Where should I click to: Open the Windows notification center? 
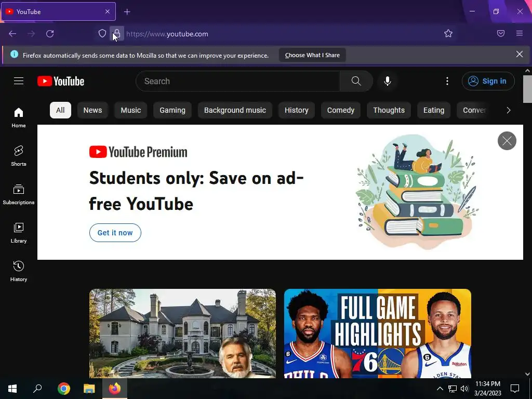pos(515,389)
